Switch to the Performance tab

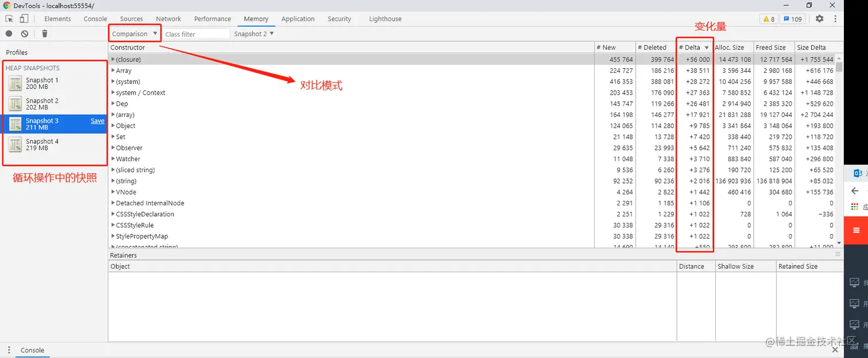pyautogui.click(x=212, y=18)
